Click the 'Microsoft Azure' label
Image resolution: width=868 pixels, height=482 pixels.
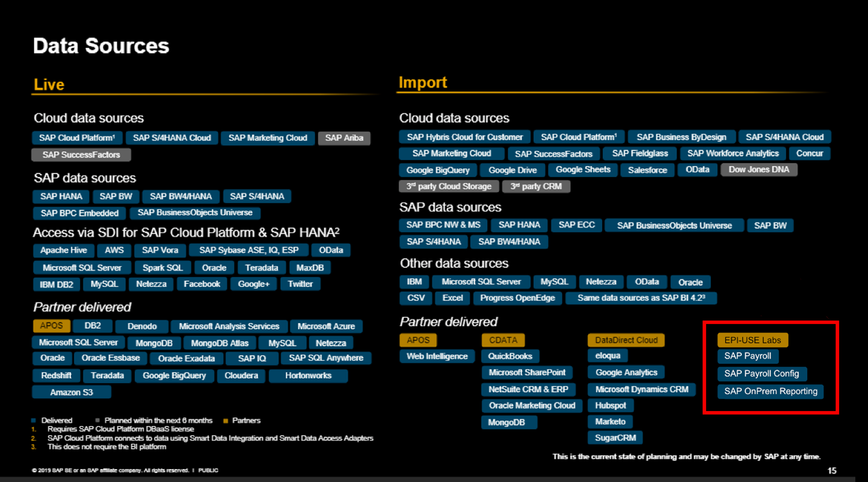click(326, 326)
